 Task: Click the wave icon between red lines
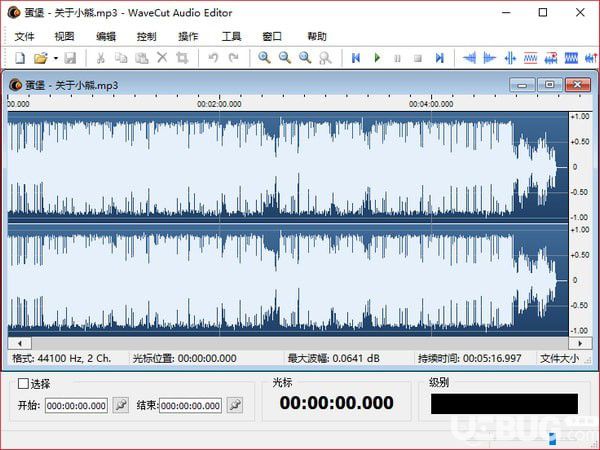pyautogui.click(x=530, y=58)
